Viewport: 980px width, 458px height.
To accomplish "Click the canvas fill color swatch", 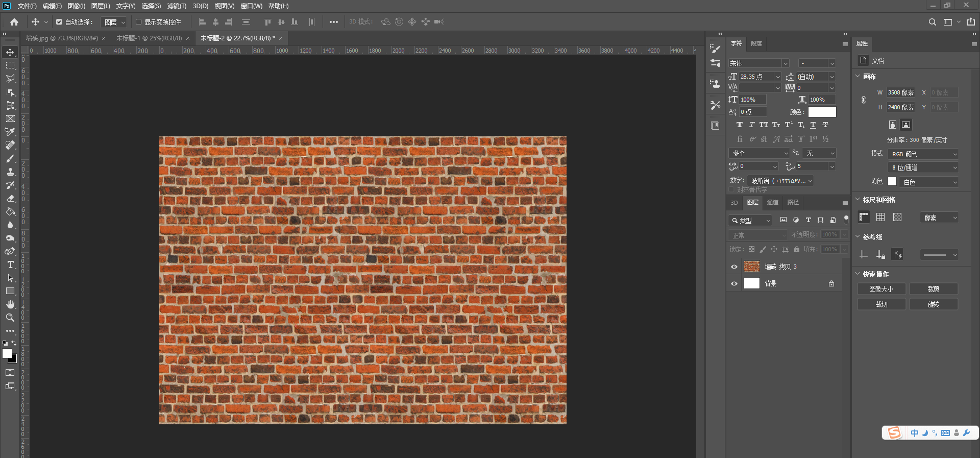I will pyautogui.click(x=892, y=181).
